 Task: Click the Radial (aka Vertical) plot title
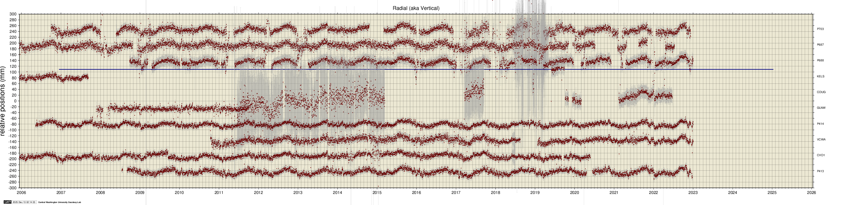416,8
